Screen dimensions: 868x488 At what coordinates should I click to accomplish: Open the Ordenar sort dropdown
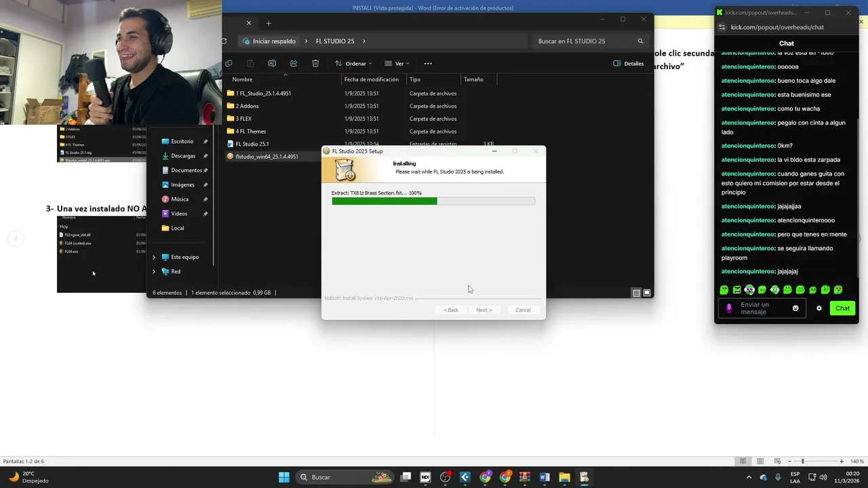[353, 63]
